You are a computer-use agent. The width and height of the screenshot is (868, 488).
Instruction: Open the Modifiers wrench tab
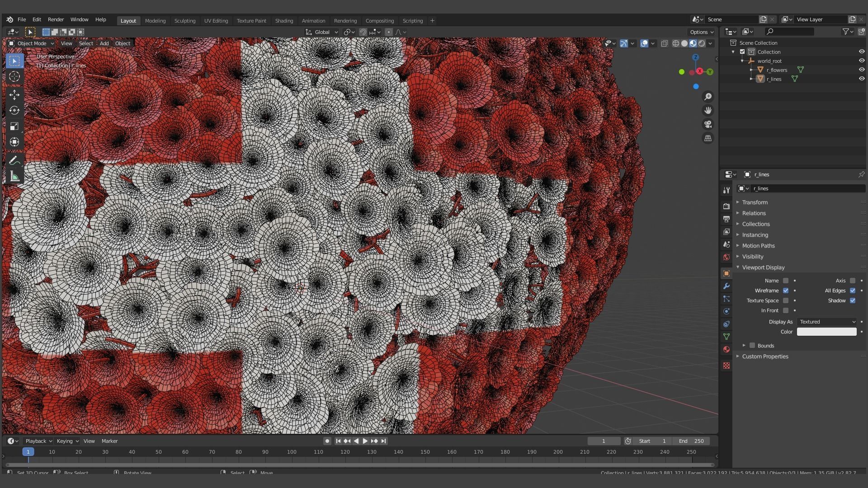726,286
